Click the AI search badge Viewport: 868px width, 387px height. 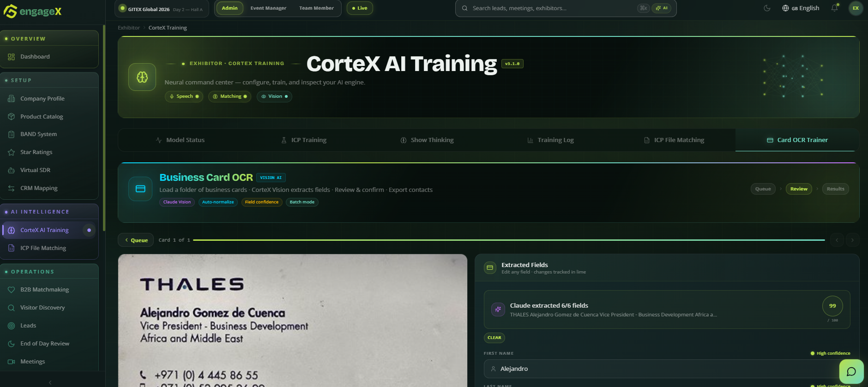click(x=661, y=8)
